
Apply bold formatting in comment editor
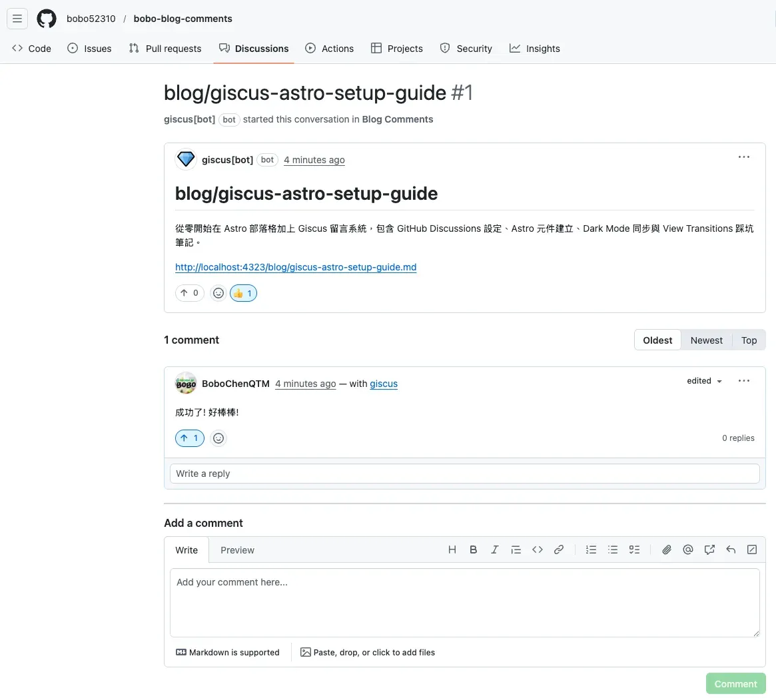click(473, 549)
